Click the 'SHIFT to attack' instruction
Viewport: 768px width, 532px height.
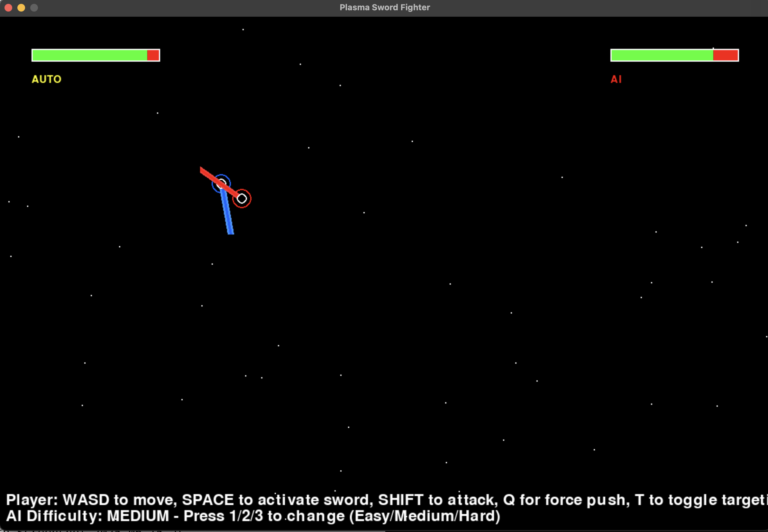(438, 500)
